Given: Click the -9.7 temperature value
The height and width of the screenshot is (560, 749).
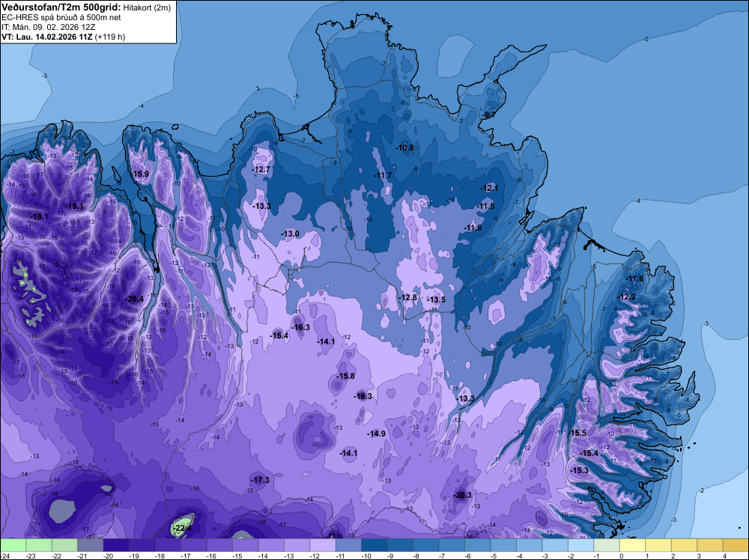Looking at the screenshot, I should pyautogui.click(x=488, y=115).
